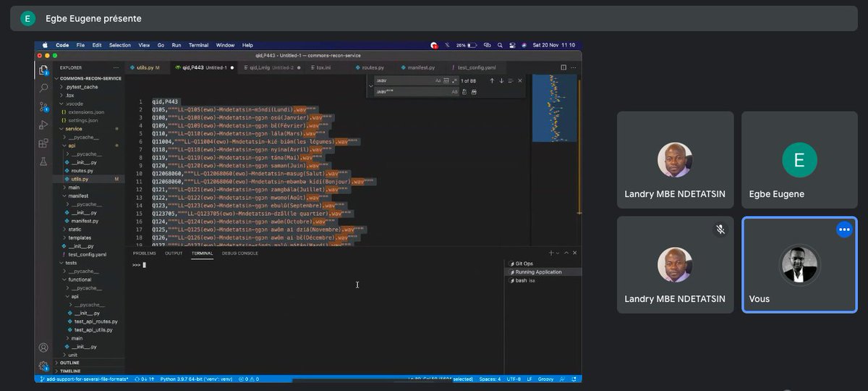Click the macOS Spotlight search icon

(x=500, y=45)
